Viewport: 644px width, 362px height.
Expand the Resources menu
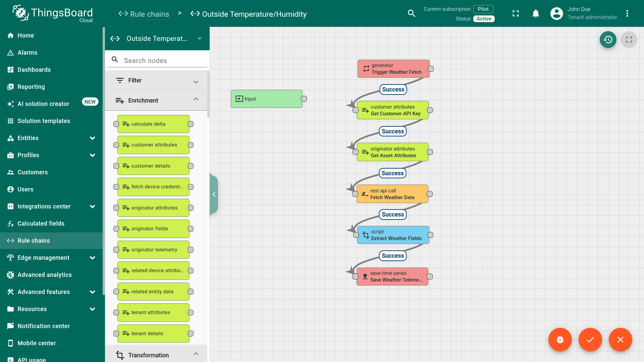click(x=51, y=309)
